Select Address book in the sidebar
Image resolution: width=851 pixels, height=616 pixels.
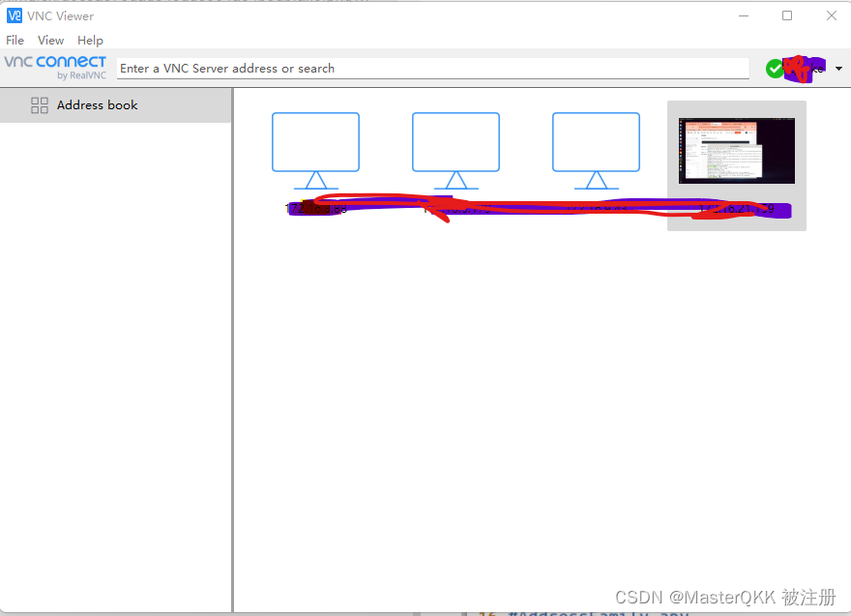[x=116, y=104]
